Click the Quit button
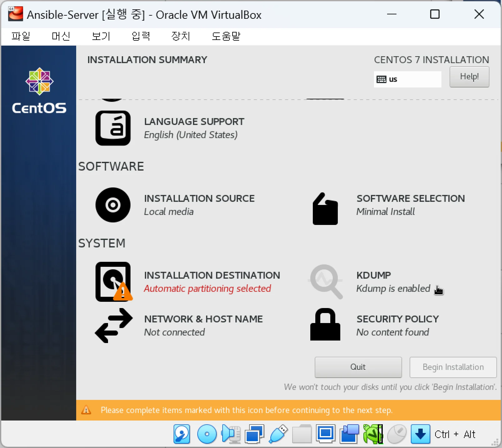The width and height of the screenshot is (502, 448). (x=358, y=367)
